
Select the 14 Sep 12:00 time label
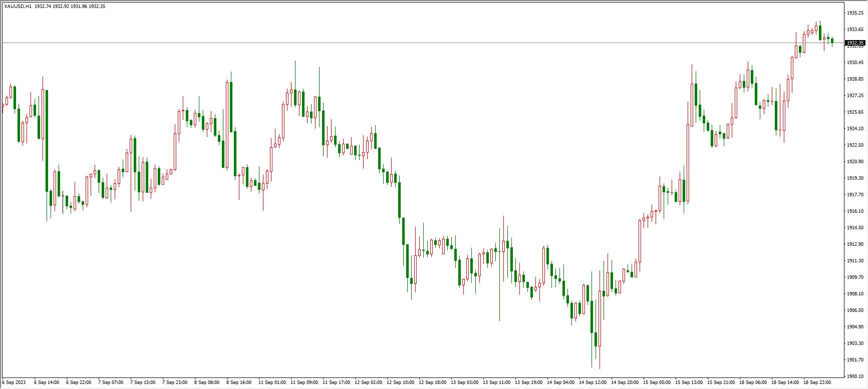(593, 382)
